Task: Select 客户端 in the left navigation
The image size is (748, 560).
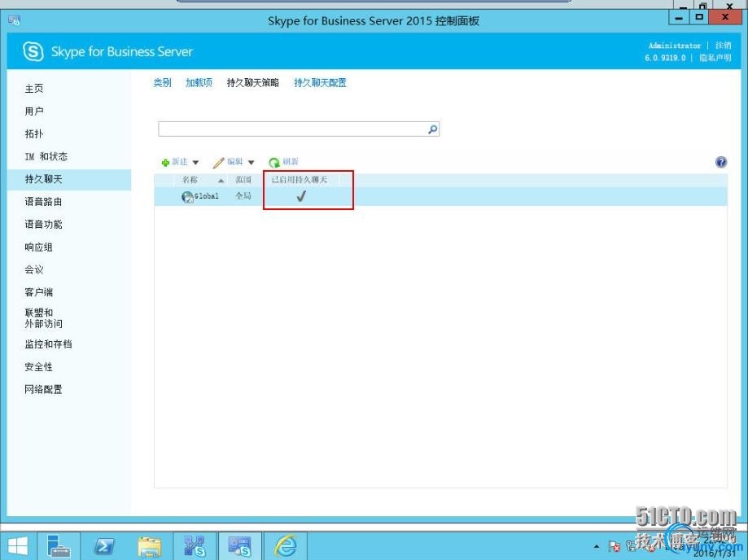Action: (38, 292)
